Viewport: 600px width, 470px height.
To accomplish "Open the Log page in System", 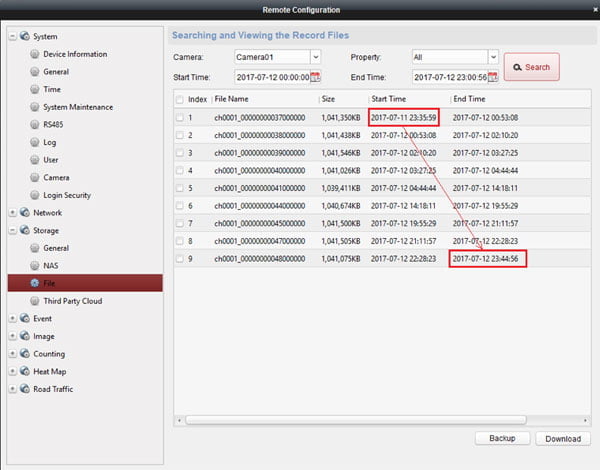I will [51, 142].
